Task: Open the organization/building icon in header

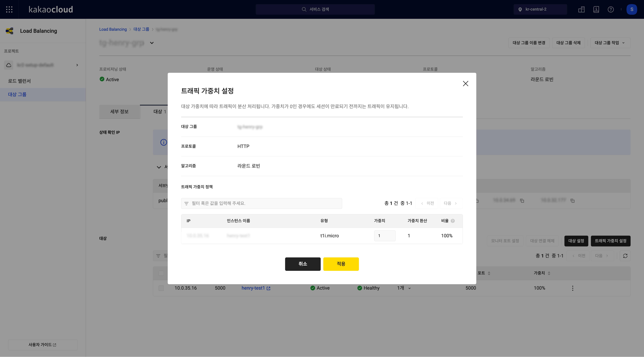Action: point(581,9)
